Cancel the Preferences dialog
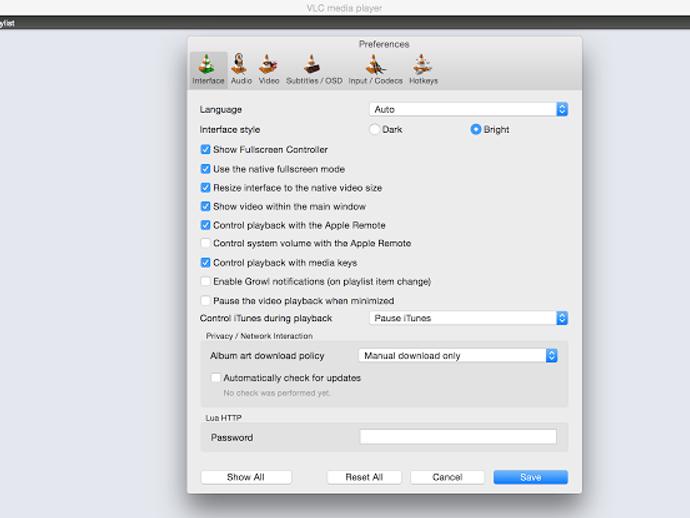This screenshot has width=690, height=518. coord(447,477)
